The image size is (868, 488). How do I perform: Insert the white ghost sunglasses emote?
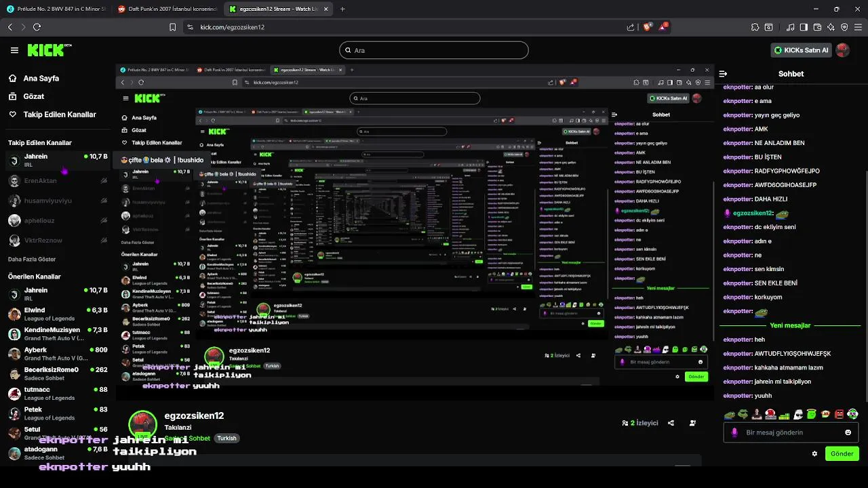tap(798, 414)
